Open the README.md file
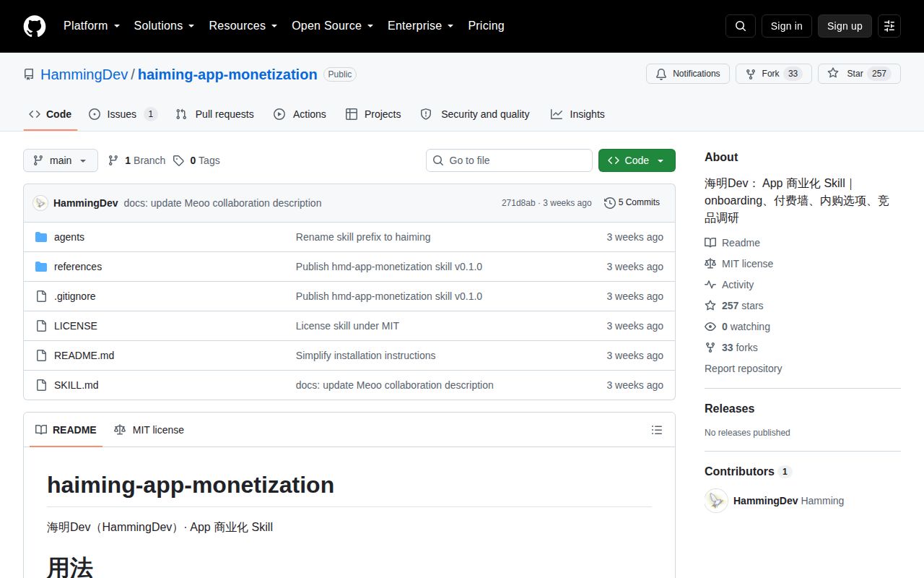The height and width of the screenshot is (578, 924). tap(84, 355)
